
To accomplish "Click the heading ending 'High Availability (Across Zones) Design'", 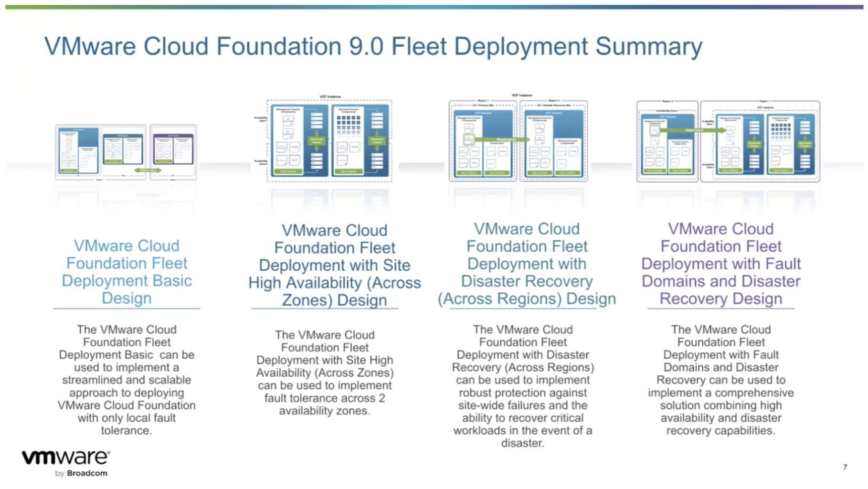I will pos(334,265).
